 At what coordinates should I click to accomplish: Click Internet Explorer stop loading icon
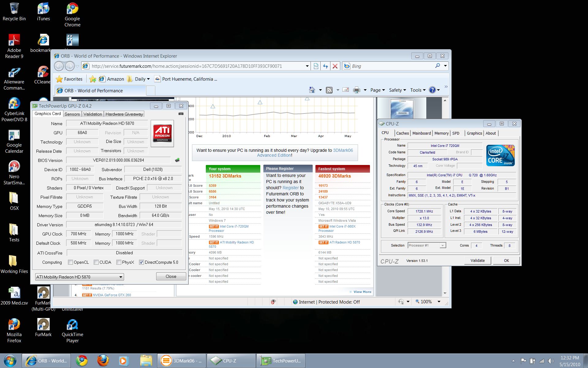(x=335, y=66)
